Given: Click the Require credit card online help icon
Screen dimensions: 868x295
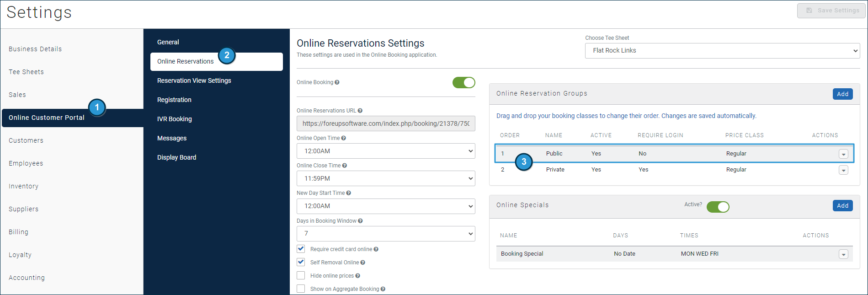Looking at the screenshot, I should (376, 249).
